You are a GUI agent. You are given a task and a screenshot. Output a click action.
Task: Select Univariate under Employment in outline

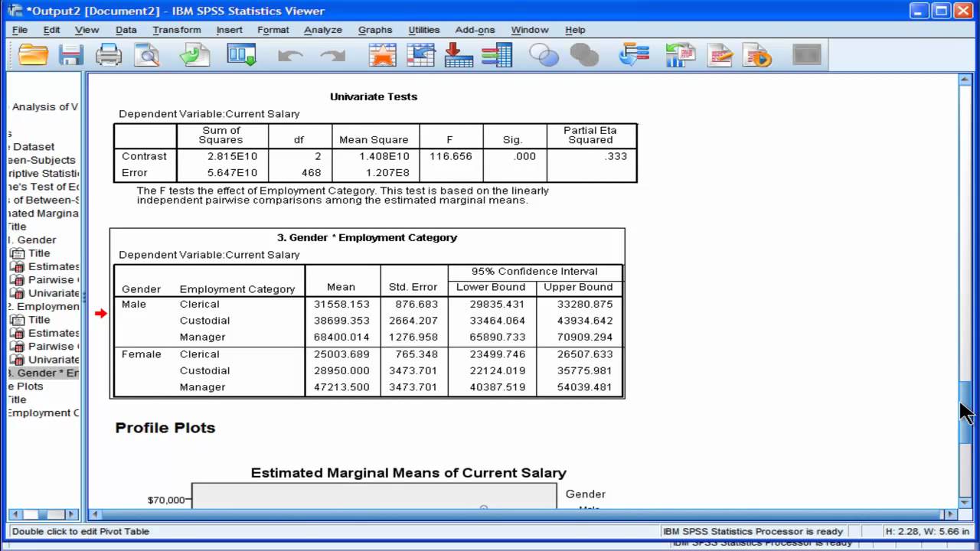pos(54,360)
